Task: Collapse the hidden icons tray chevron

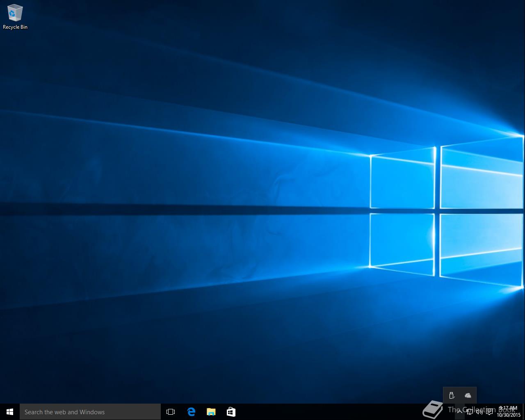Action: [460, 412]
